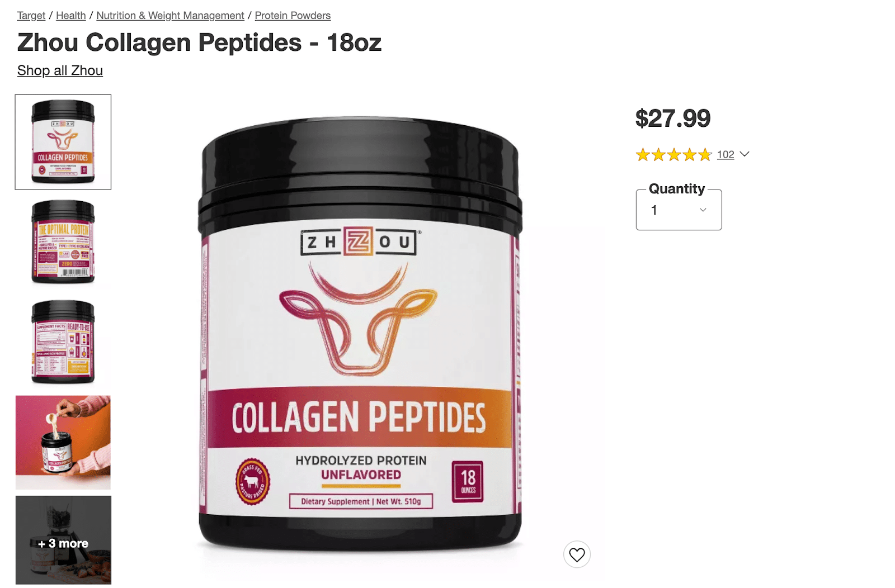Click the heart favorite icon
895x588 pixels.
[x=577, y=554]
